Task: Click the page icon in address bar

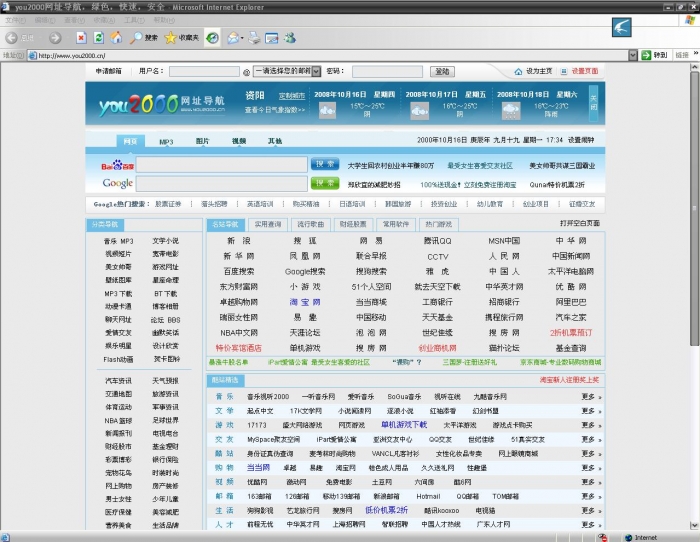Action: pos(32,55)
